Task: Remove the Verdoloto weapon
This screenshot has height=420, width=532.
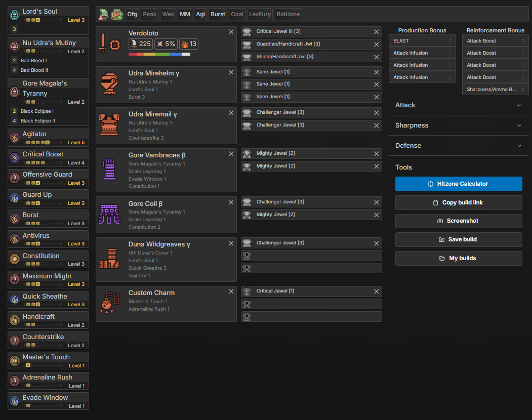Action: point(231,32)
